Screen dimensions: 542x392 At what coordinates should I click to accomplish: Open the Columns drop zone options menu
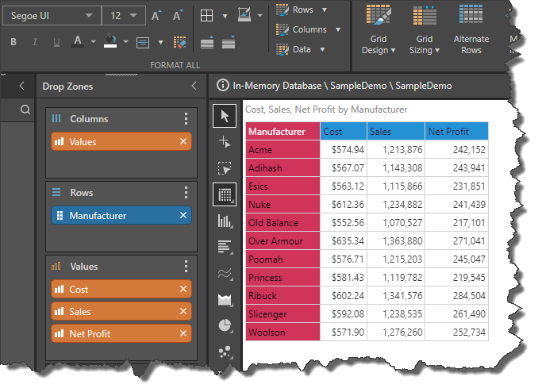[186, 119]
